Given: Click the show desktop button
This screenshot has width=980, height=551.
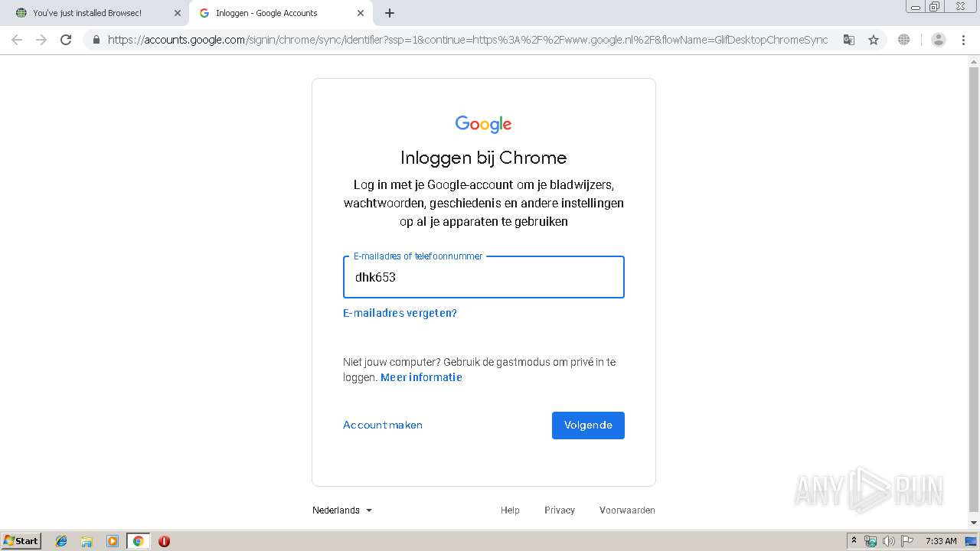Looking at the screenshot, I should 971,541.
